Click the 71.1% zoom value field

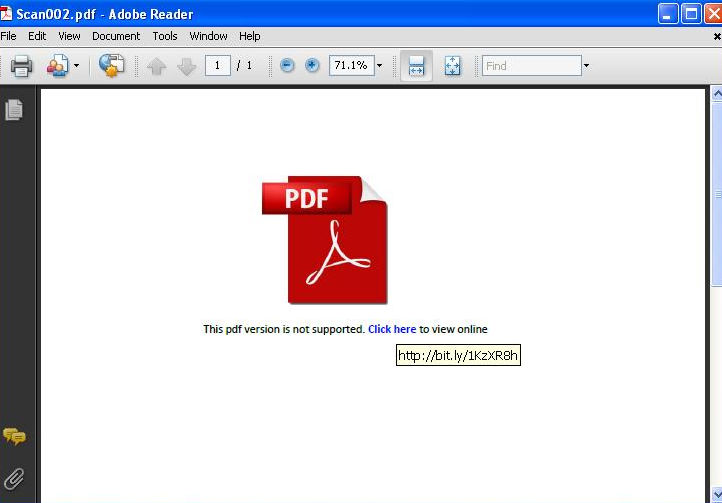[x=351, y=65]
